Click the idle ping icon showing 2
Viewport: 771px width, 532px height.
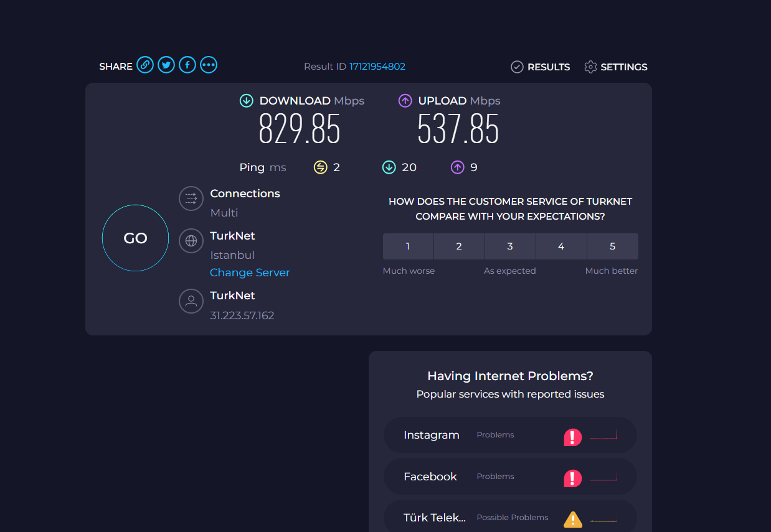(320, 167)
